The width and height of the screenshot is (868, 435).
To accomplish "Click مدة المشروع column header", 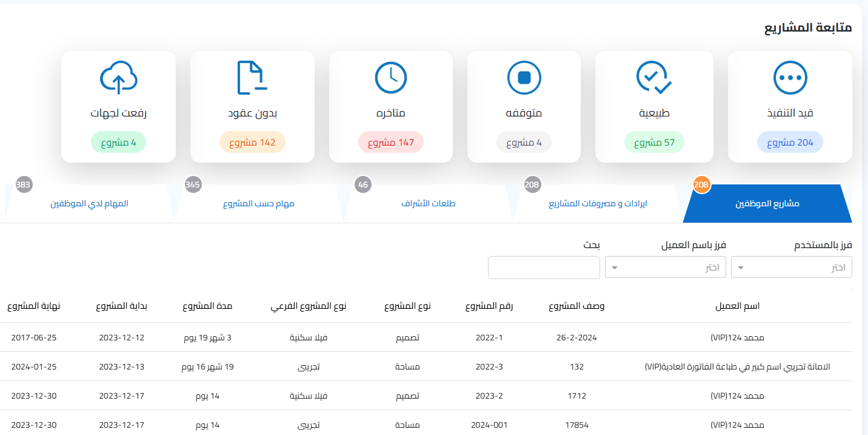I will (208, 306).
